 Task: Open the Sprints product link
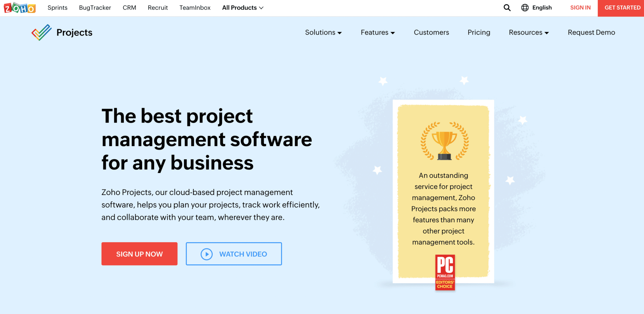58,8
